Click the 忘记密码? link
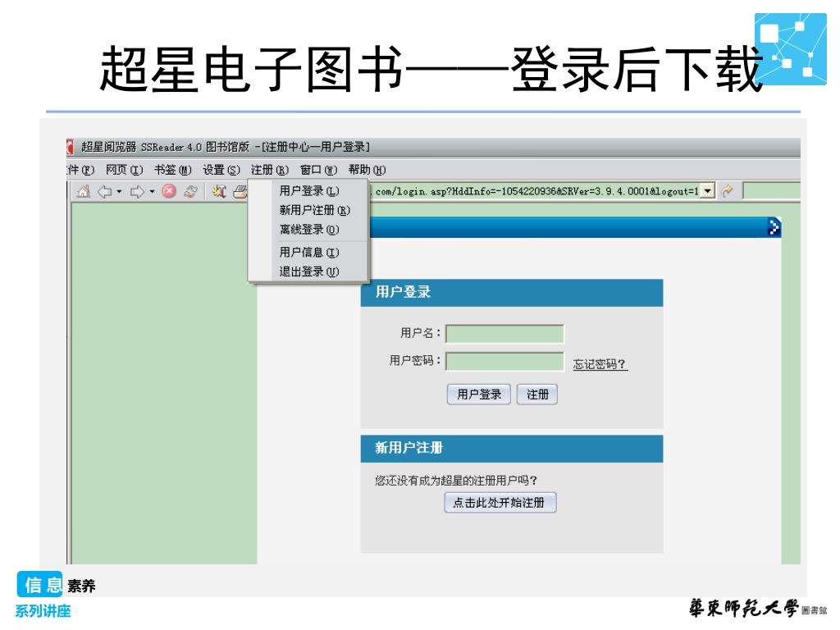840x630 pixels. 600,364
